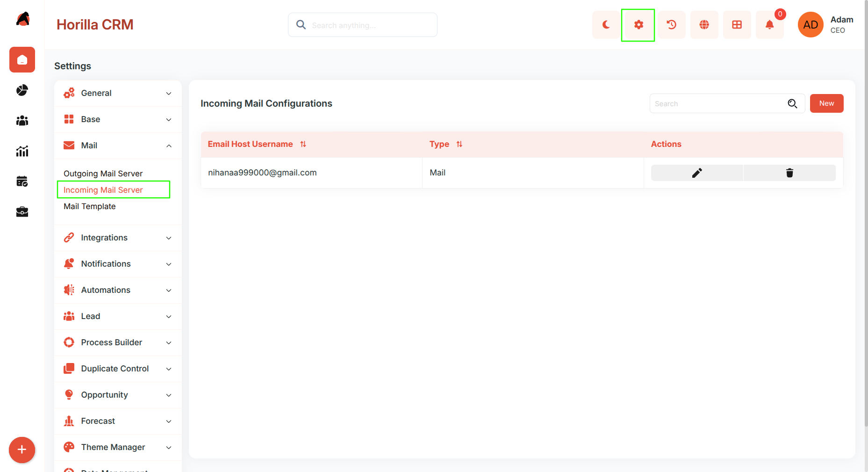The image size is (868, 472).
Task: Open briefcase icon in sidebar
Action: point(22,212)
